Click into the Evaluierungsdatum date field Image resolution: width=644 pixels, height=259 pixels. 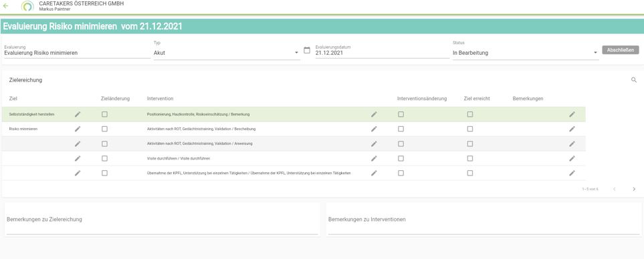382,53
